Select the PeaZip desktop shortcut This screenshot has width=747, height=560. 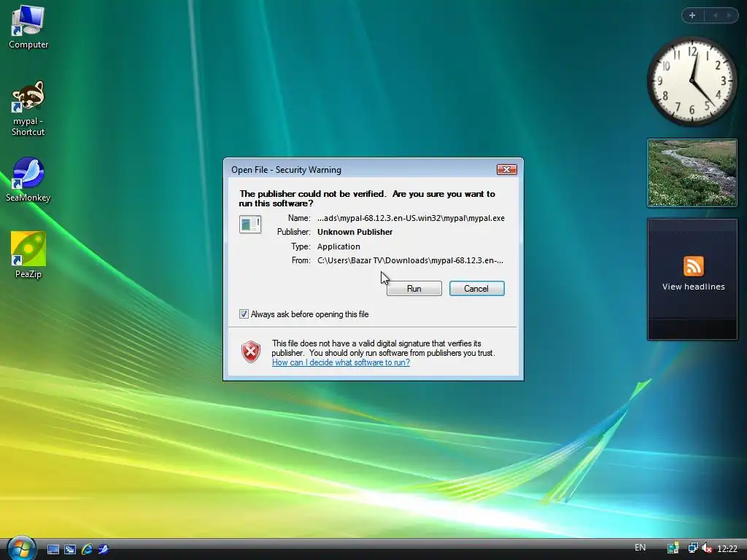coord(28,255)
